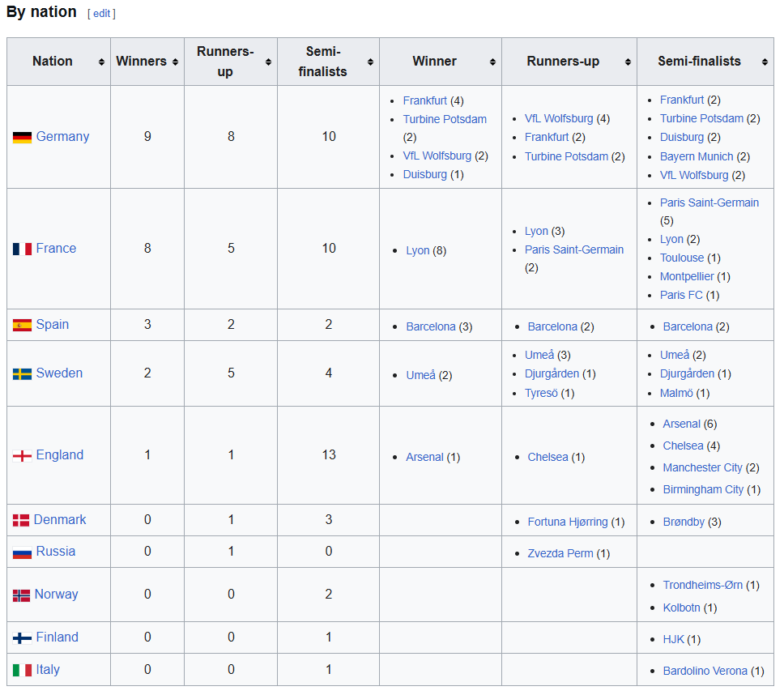Screen dimensions: 784x695
Task: Open Lyon (8) winner link
Action: click(x=418, y=251)
